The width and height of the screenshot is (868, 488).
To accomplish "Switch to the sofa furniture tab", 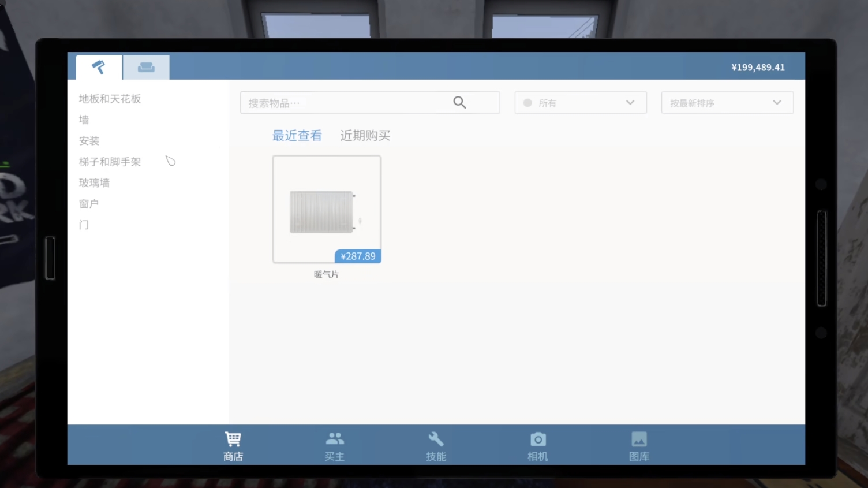I will (x=146, y=68).
